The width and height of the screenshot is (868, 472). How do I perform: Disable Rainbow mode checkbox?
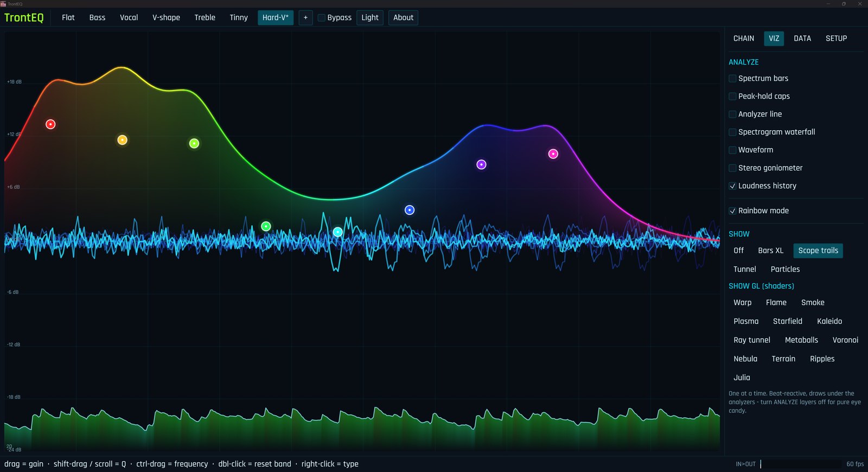(732, 211)
